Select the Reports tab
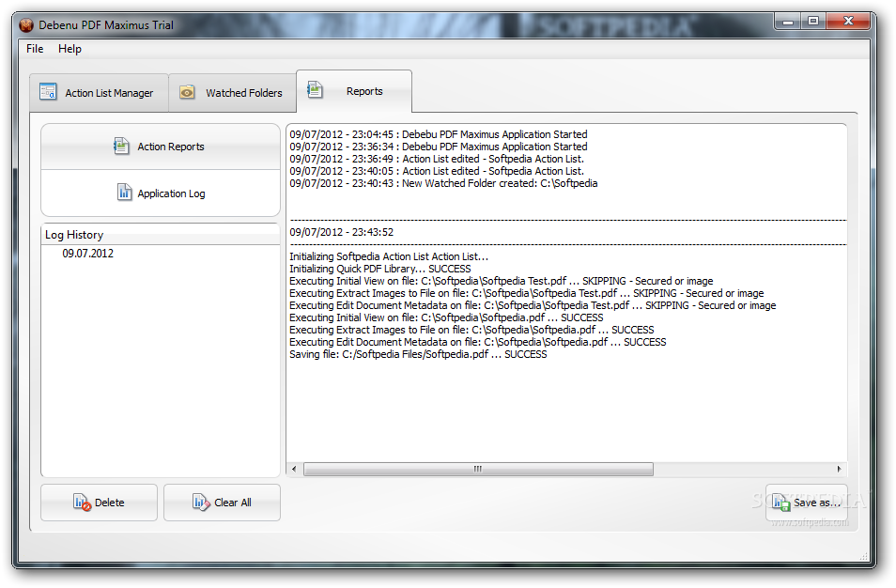The width and height of the screenshot is (896, 588). 354,91
